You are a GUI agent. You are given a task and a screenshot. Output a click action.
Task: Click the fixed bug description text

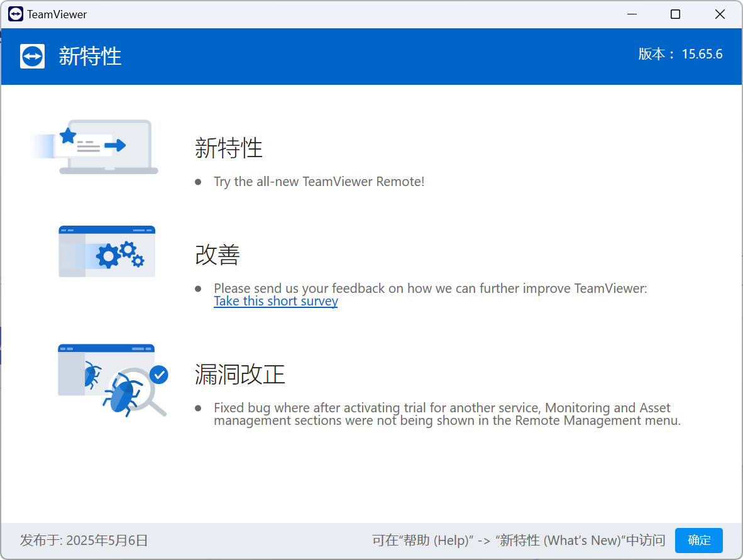click(x=446, y=414)
